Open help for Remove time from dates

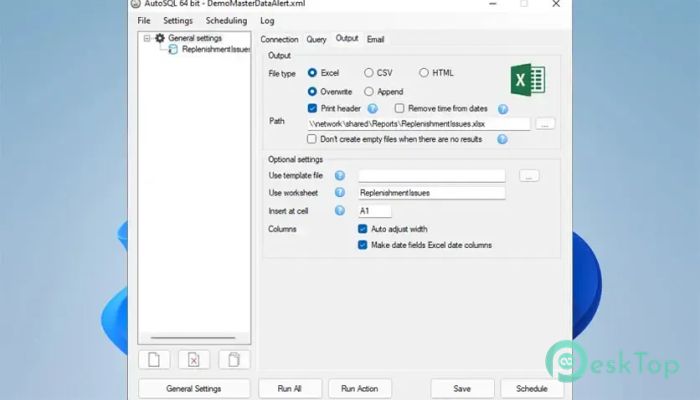503,109
